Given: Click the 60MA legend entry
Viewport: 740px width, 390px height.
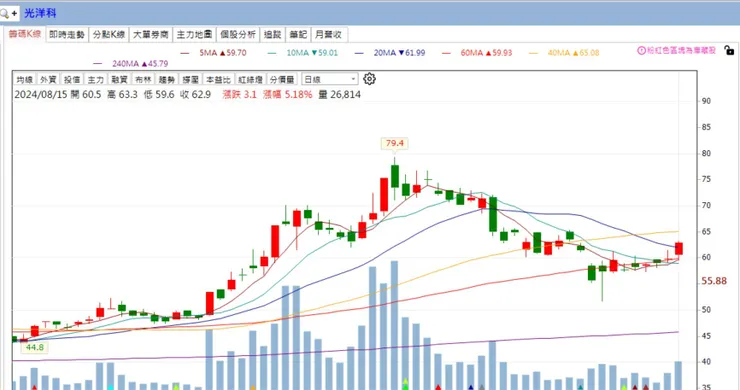Looking at the screenshot, I should [477, 53].
